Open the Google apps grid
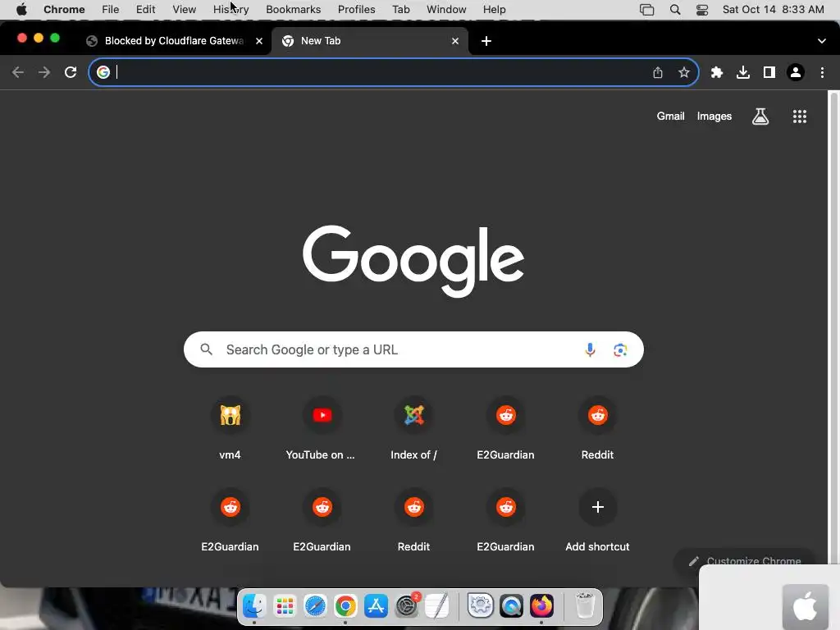The image size is (840, 630). [800, 116]
